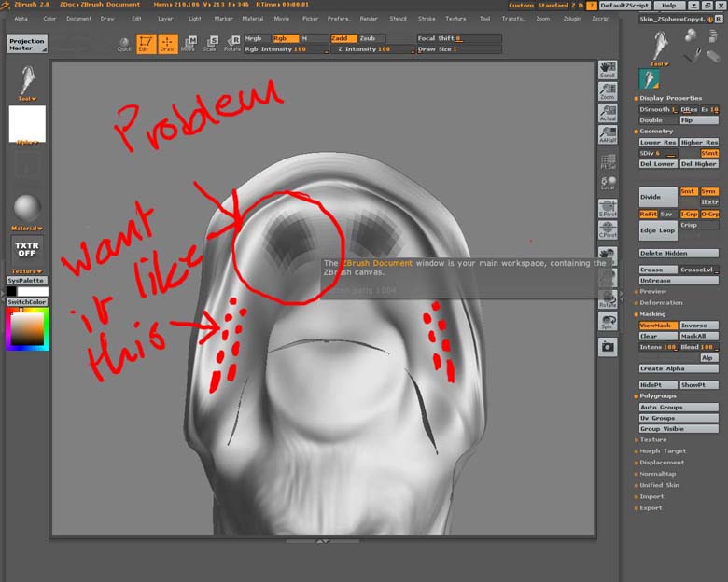Image resolution: width=728 pixels, height=582 pixels.
Task: Collapse the Display Properties section
Action: [670, 98]
